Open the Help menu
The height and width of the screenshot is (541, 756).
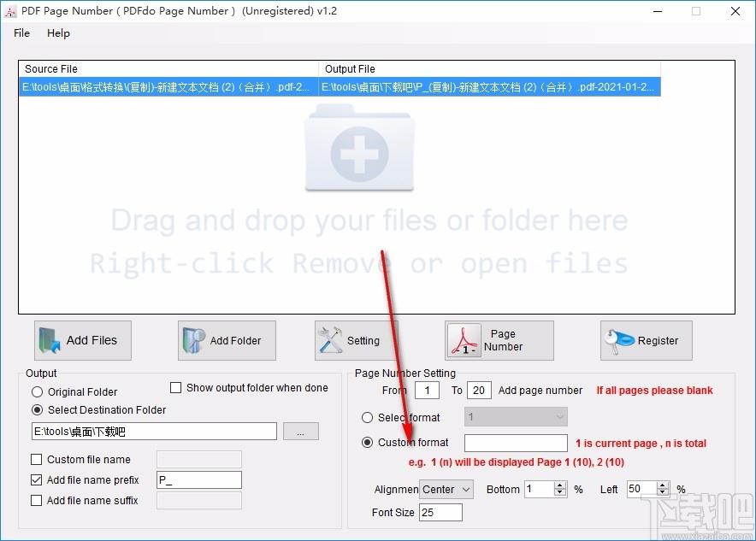click(58, 33)
